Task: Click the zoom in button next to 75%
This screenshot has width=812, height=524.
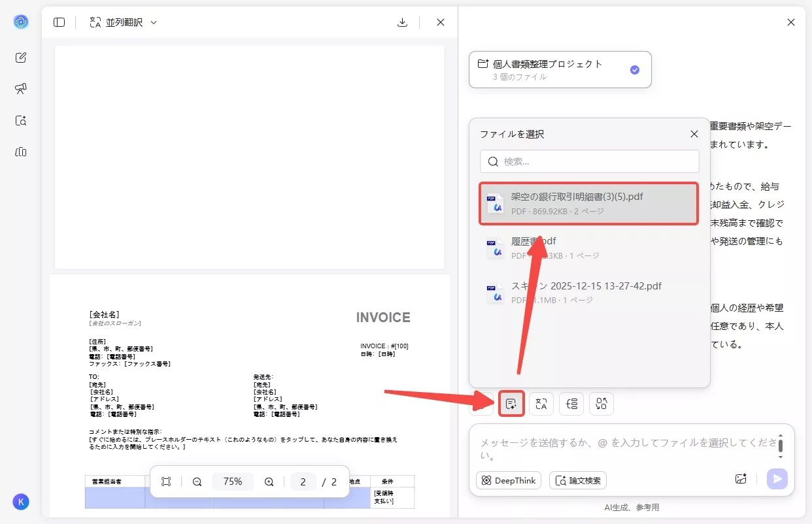Action: pyautogui.click(x=269, y=481)
